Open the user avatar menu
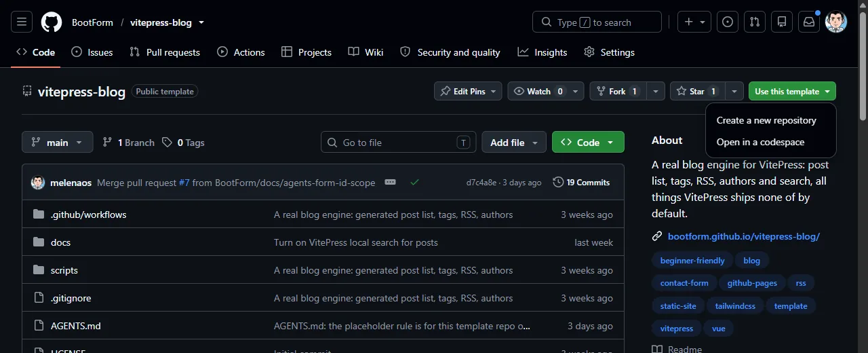868x353 pixels. [836, 22]
